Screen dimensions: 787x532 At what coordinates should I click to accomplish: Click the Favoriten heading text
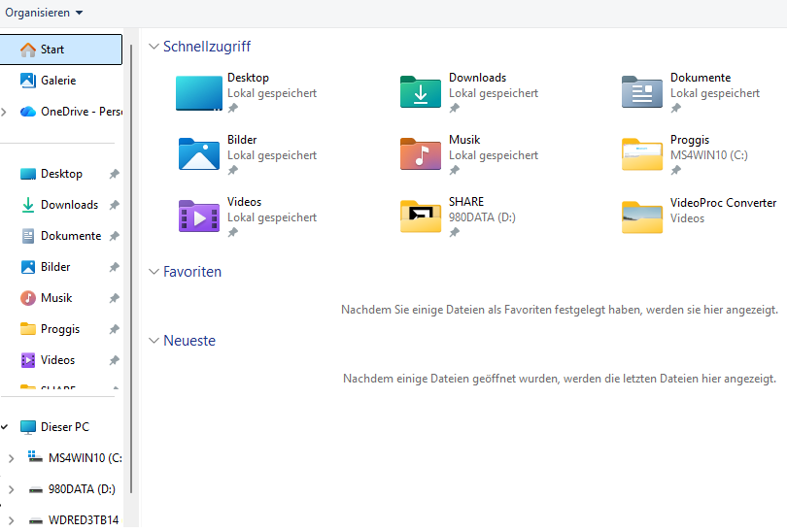192,272
